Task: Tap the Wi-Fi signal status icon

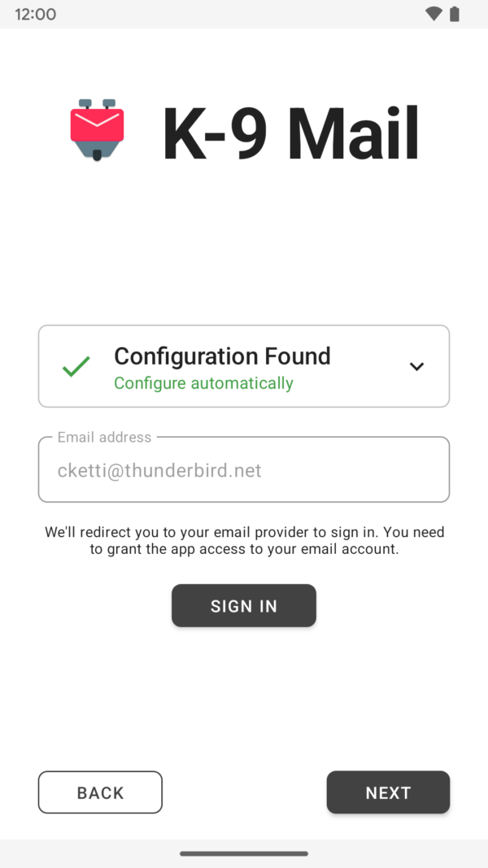Action: click(434, 14)
